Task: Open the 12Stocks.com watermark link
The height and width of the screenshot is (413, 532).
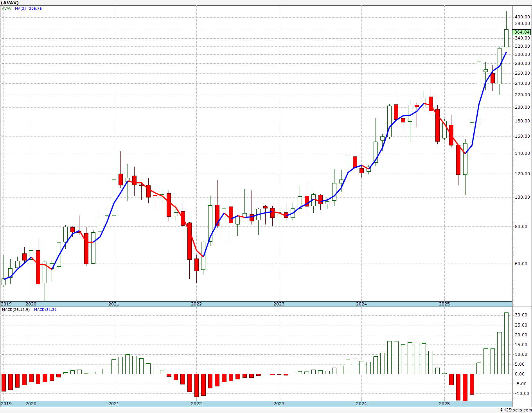Action: tap(516, 410)
